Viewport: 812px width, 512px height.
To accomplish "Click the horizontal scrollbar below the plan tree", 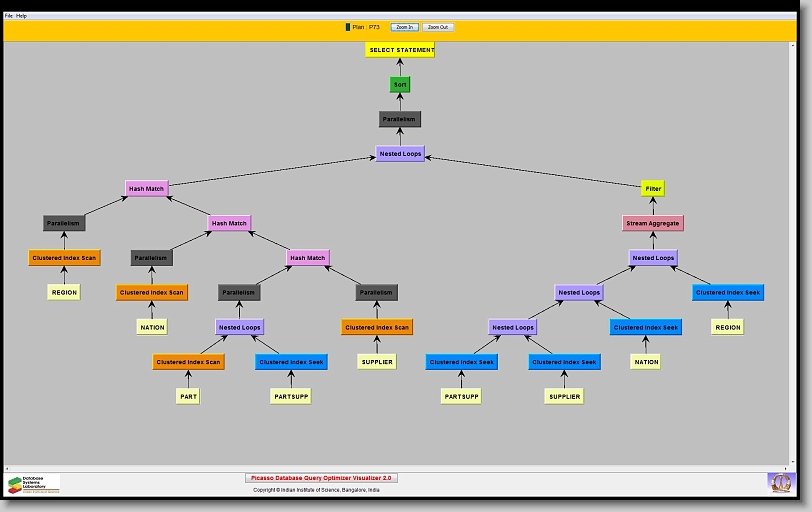I will click(x=400, y=467).
